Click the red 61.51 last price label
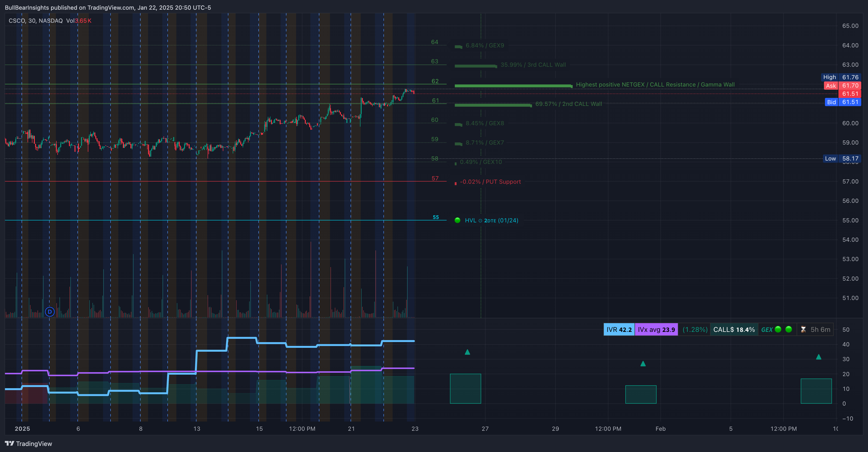 coord(850,94)
